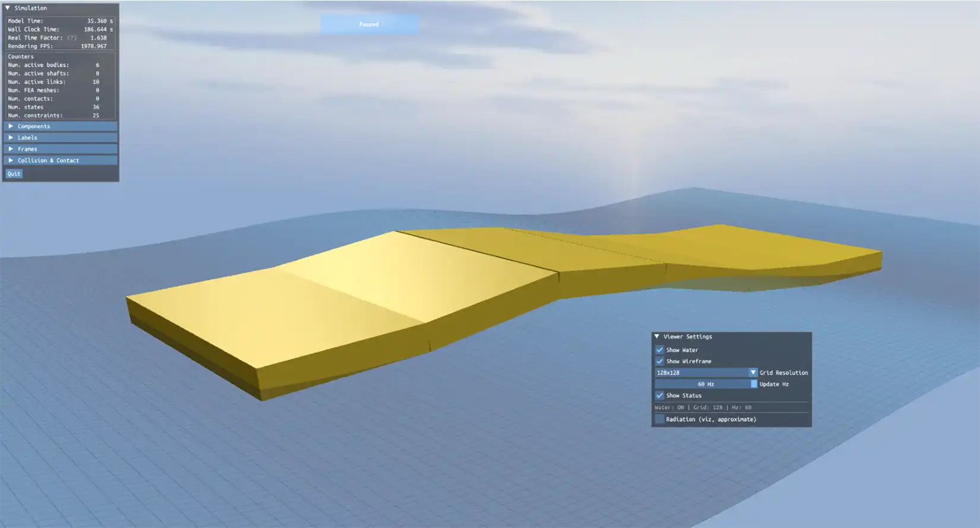Collapse the Viewer Settings panel

point(657,337)
